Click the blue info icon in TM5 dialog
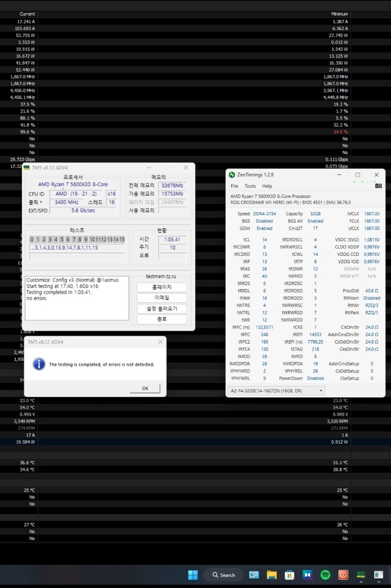This screenshot has width=391, height=588. point(39,364)
